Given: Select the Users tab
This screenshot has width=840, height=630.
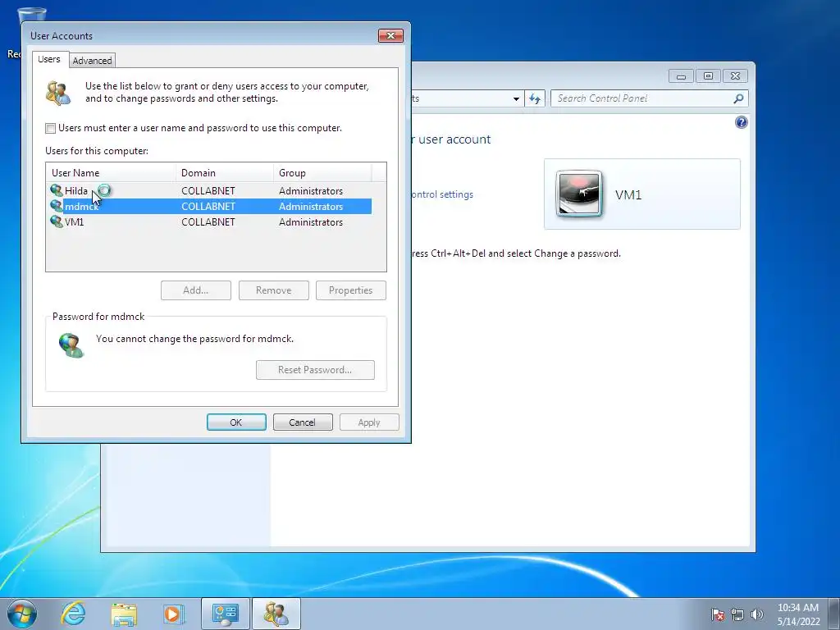Looking at the screenshot, I should (x=48, y=59).
